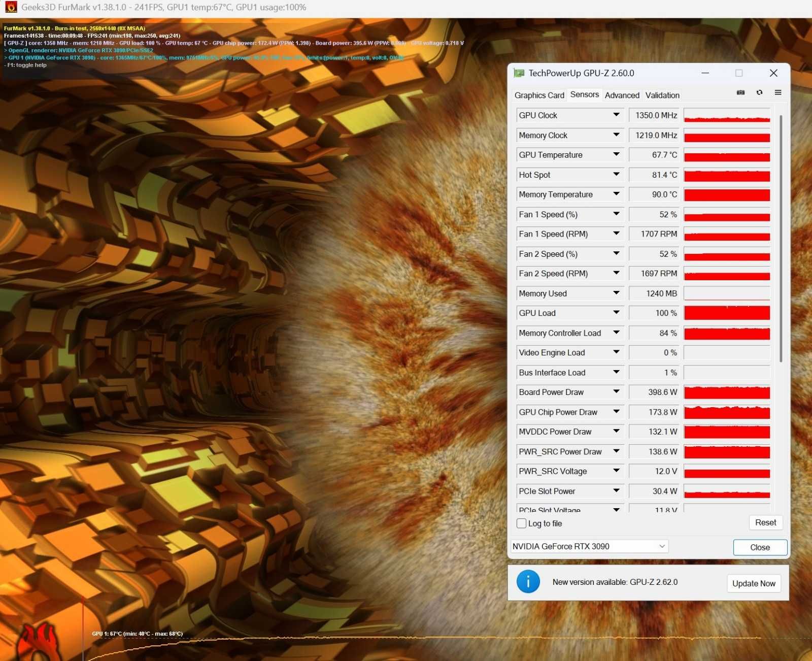812x661 pixels.
Task: Open the Video Engine Load dropdown
Action: coord(616,352)
